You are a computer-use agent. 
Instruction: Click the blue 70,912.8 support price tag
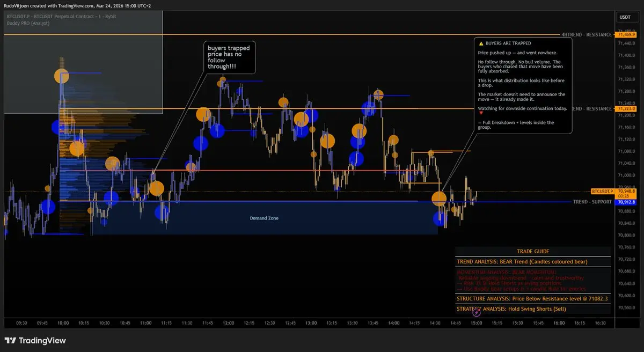(x=627, y=202)
